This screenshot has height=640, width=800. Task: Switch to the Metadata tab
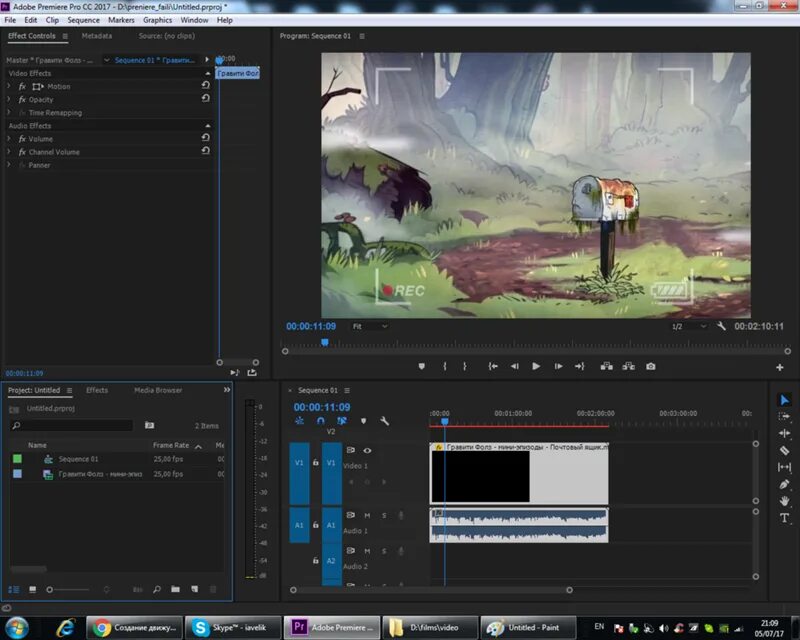[x=96, y=36]
